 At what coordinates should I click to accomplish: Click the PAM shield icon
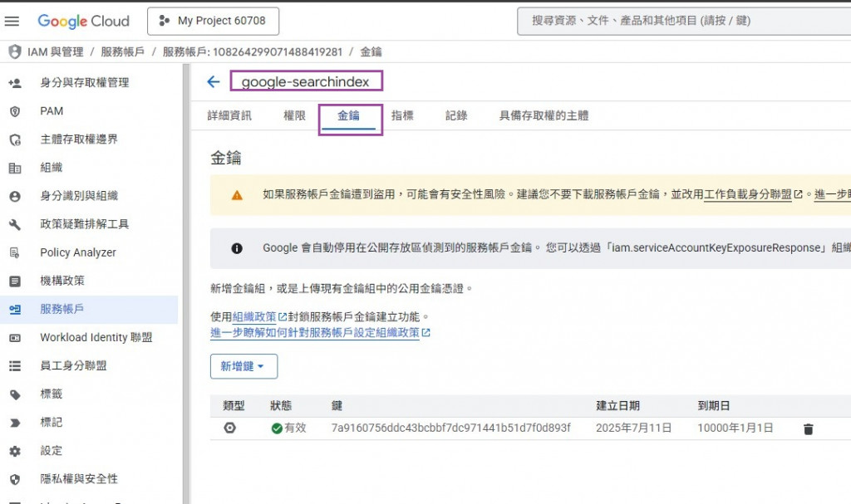(x=15, y=111)
